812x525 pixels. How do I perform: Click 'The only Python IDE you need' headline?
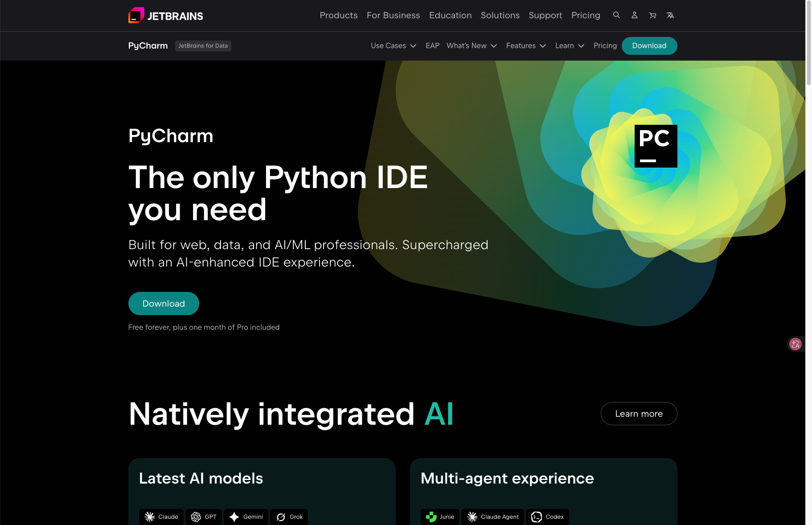[x=278, y=193]
